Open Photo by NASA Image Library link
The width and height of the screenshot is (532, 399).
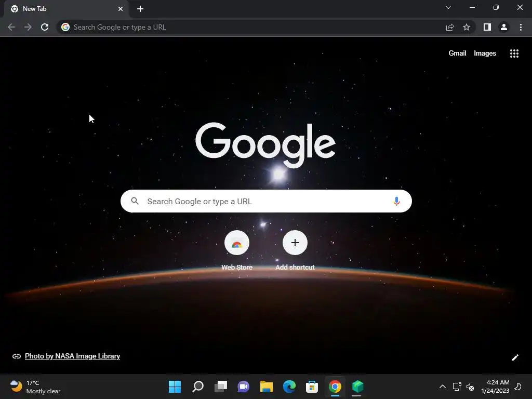pos(72,356)
